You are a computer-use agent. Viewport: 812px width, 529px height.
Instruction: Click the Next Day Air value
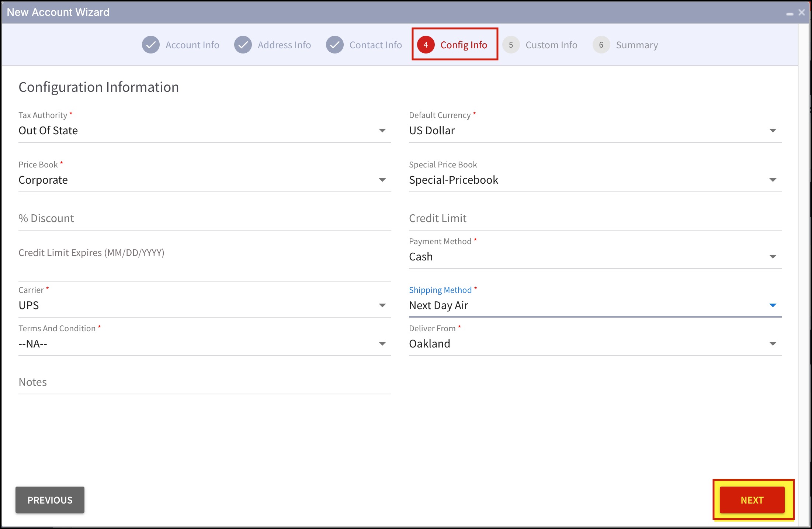click(438, 305)
